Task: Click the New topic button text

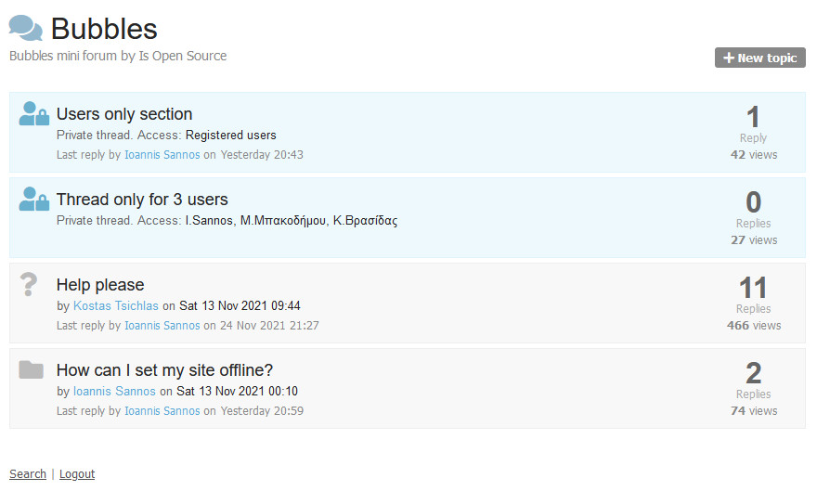Action: (x=767, y=58)
